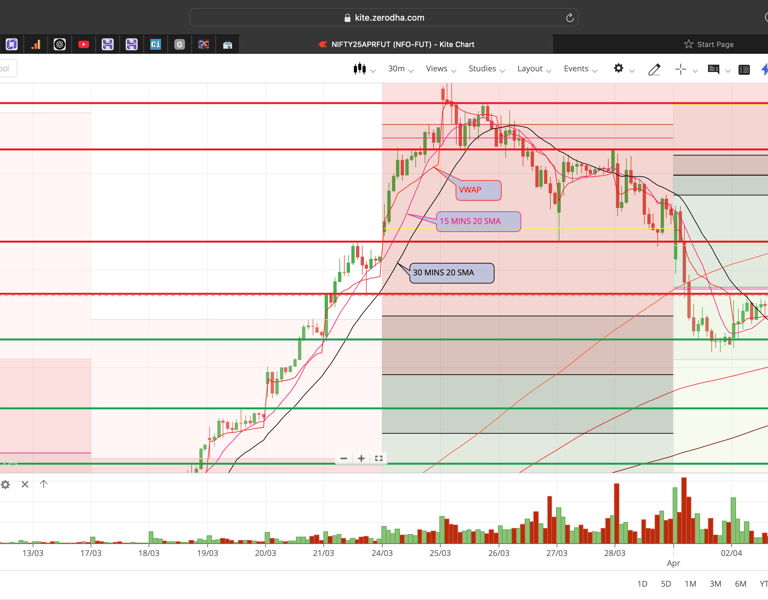The height and width of the screenshot is (600, 768).
Task: Click the chart annotation flag icon
Action: 713,70
